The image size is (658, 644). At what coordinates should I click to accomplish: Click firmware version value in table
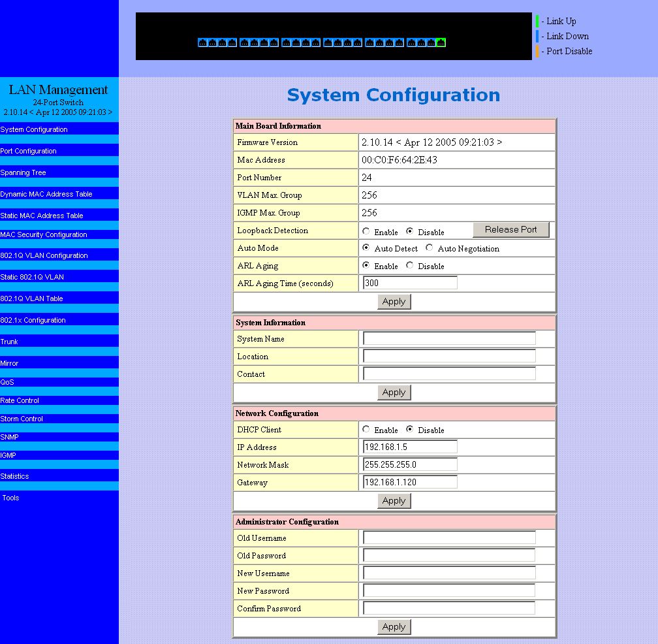432,142
